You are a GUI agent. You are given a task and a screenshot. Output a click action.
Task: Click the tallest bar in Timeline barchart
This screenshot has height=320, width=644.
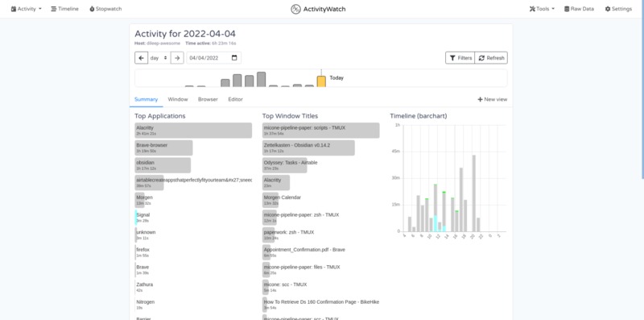point(473,193)
